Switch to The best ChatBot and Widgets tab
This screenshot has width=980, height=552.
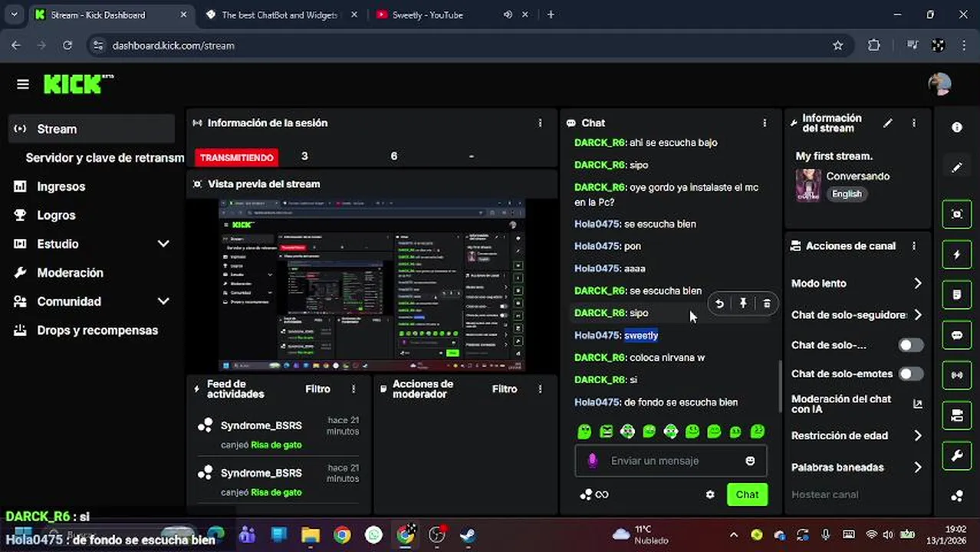point(281,15)
